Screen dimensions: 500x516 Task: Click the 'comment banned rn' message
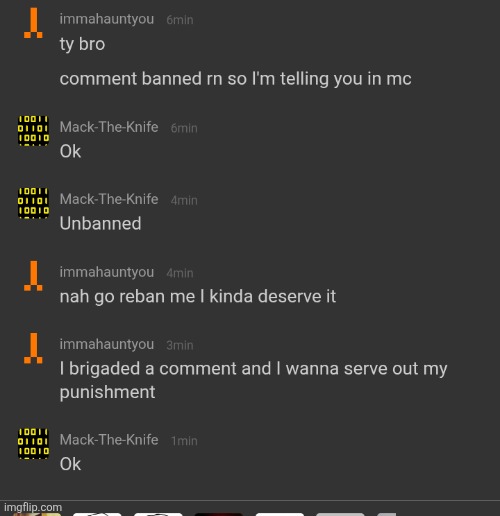tap(235, 79)
